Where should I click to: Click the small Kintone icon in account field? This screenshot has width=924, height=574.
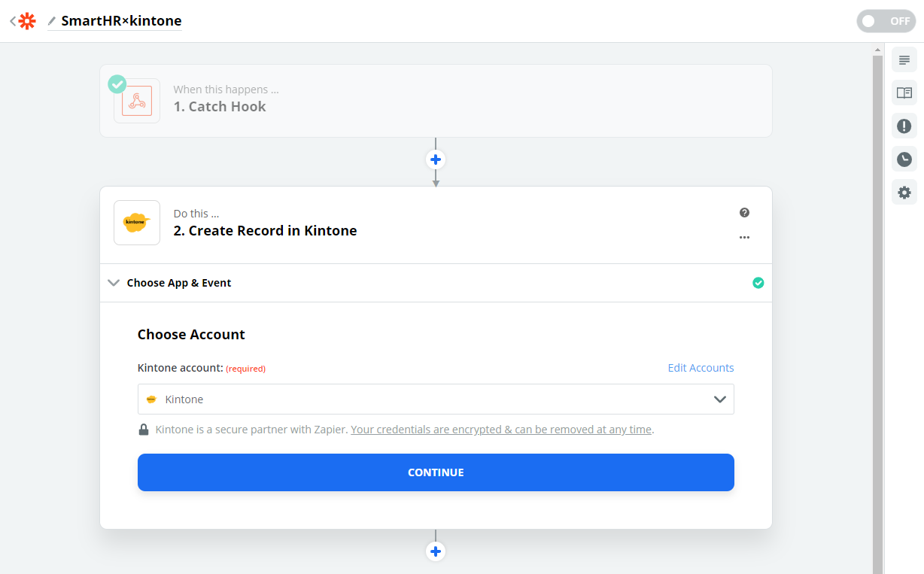[151, 399]
